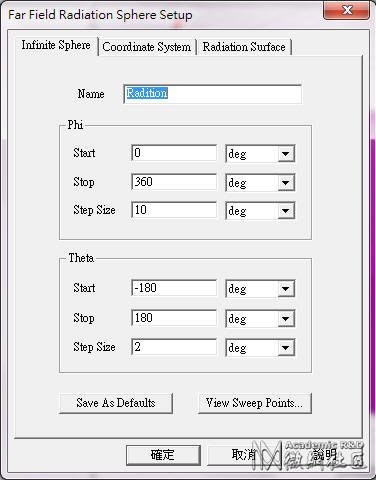Focus the Theta Step Size value field
This screenshot has width=376, height=480.
174,347
